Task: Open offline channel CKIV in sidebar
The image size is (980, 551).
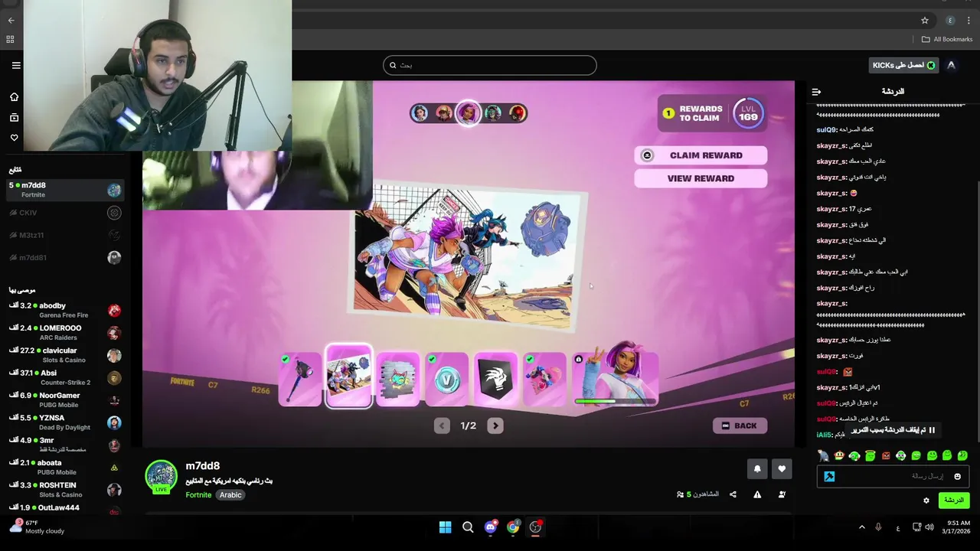Action: pyautogui.click(x=65, y=213)
